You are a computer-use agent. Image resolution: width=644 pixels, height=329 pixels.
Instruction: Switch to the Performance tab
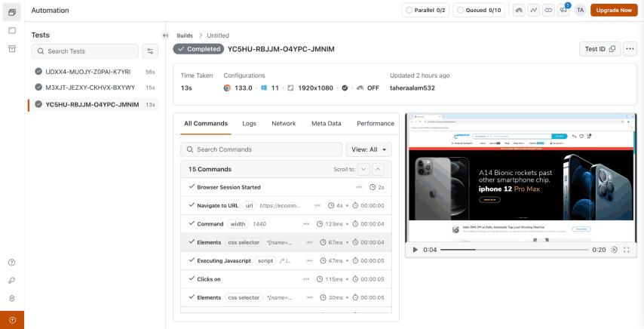[x=376, y=124]
